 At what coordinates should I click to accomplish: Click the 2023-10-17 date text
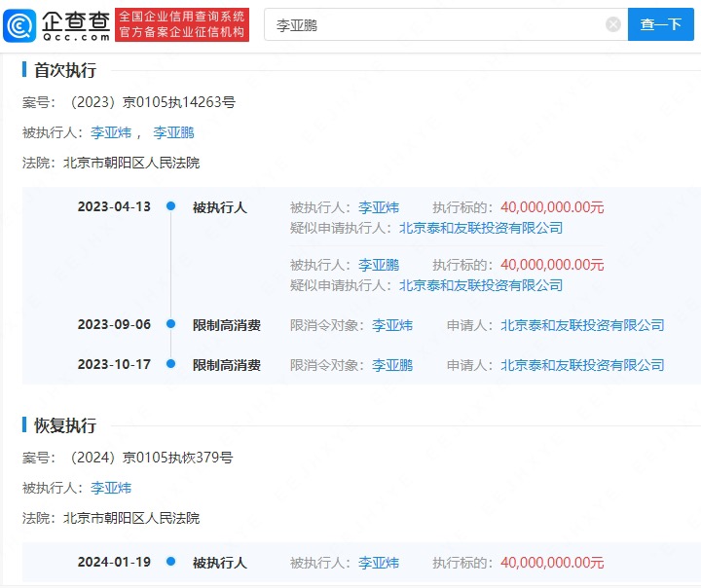click(114, 364)
